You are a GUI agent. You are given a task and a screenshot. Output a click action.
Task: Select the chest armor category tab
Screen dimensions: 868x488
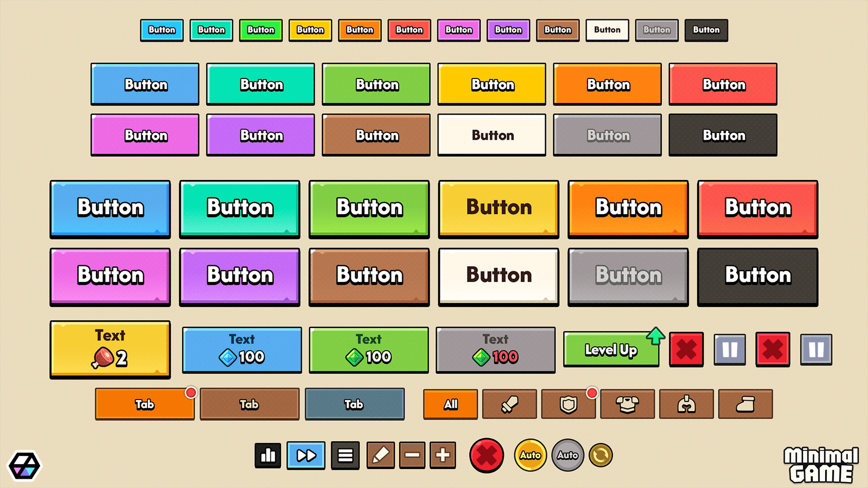pos(628,404)
